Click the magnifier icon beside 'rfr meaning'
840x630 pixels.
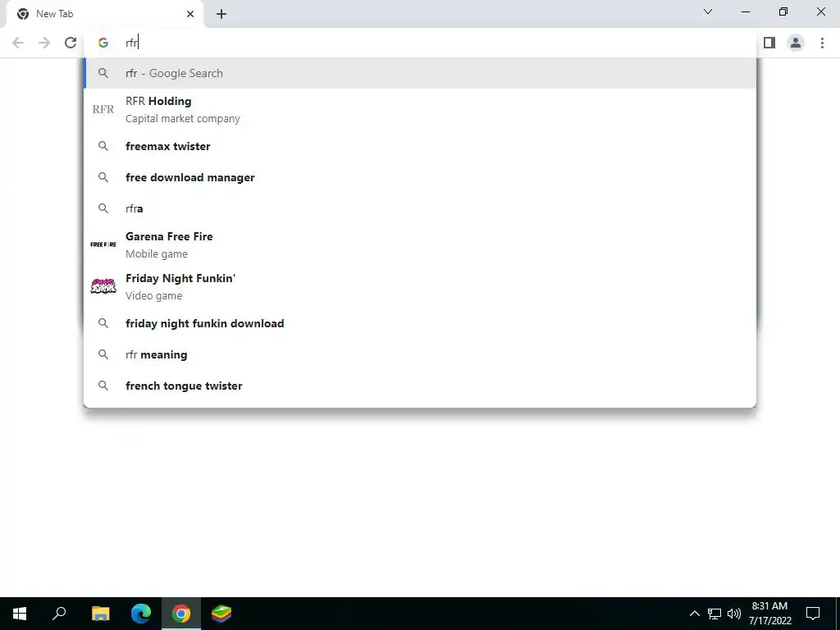[x=103, y=354]
